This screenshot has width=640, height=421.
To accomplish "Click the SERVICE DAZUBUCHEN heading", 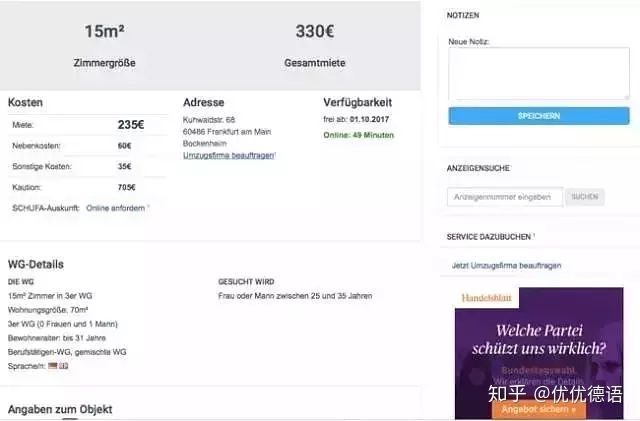I will pyautogui.click(x=489, y=237).
